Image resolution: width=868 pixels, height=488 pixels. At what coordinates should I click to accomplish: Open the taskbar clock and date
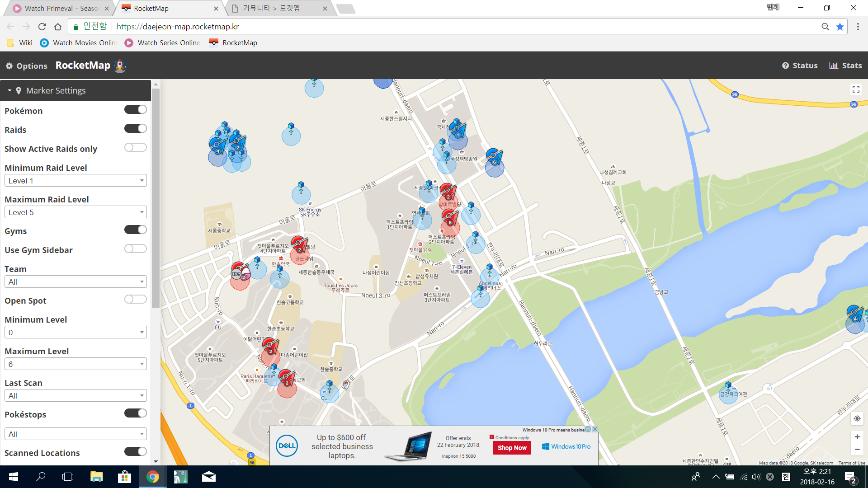tap(817, 477)
